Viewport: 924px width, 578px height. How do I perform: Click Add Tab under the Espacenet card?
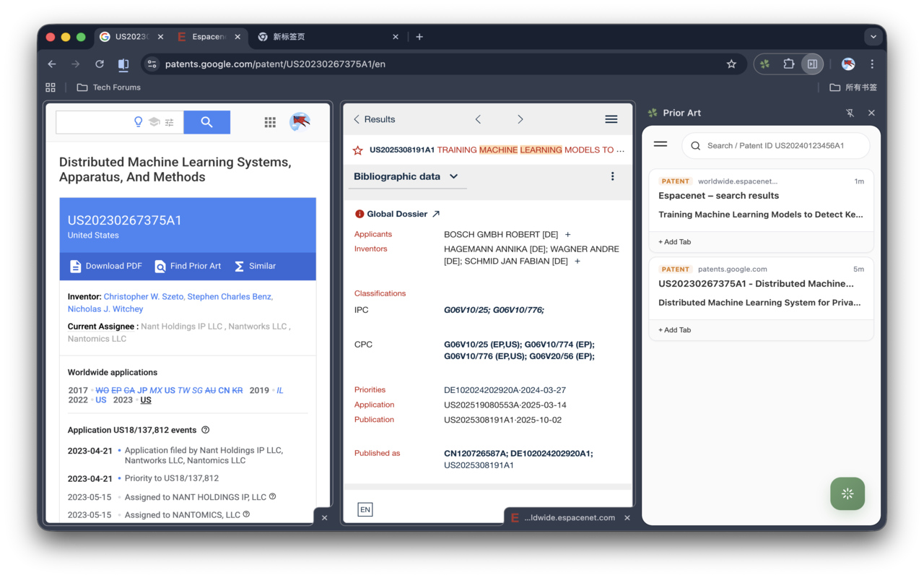coord(674,242)
